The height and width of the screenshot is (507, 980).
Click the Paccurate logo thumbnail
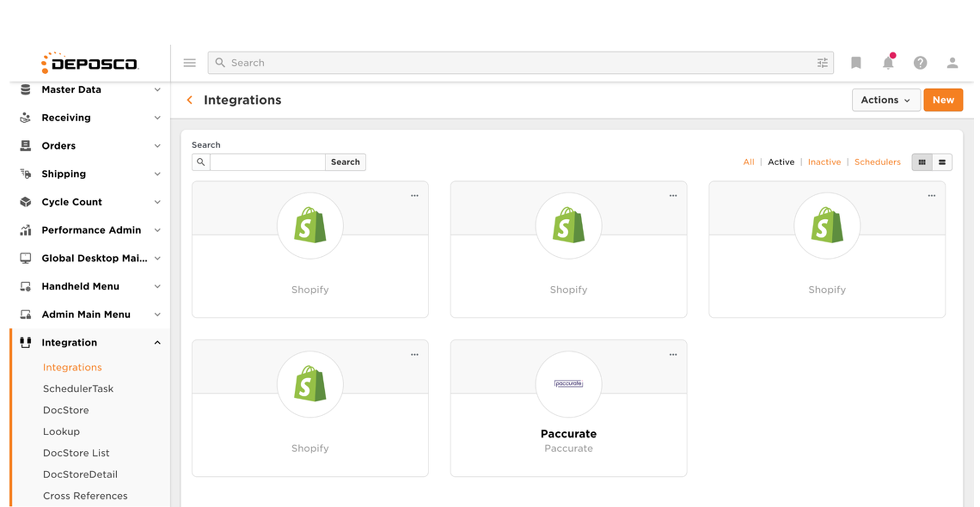click(x=568, y=384)
